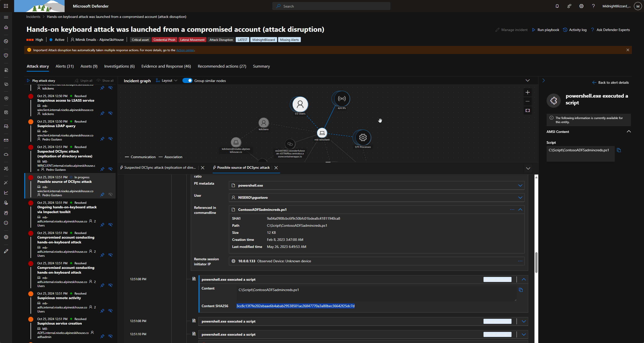This screenshot has width=644, height=343.
Task: Hide the Suspicious LDAP query alert
Action: pos(111,139)
